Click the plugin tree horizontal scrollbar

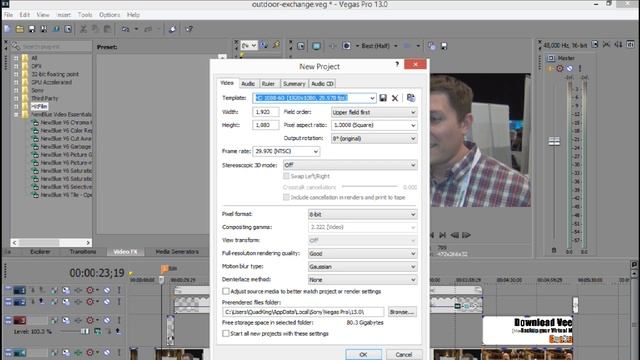51,242
